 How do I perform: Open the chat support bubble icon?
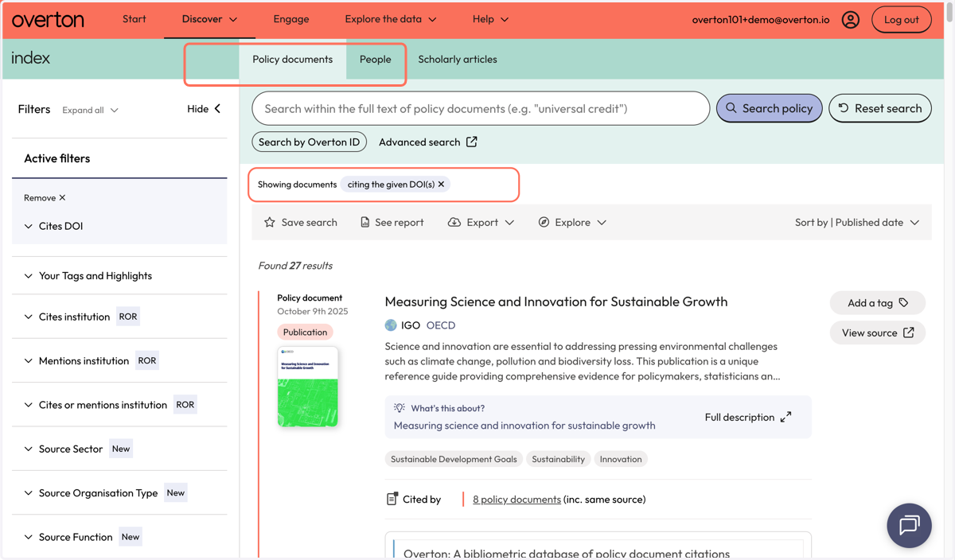(909, 525)
